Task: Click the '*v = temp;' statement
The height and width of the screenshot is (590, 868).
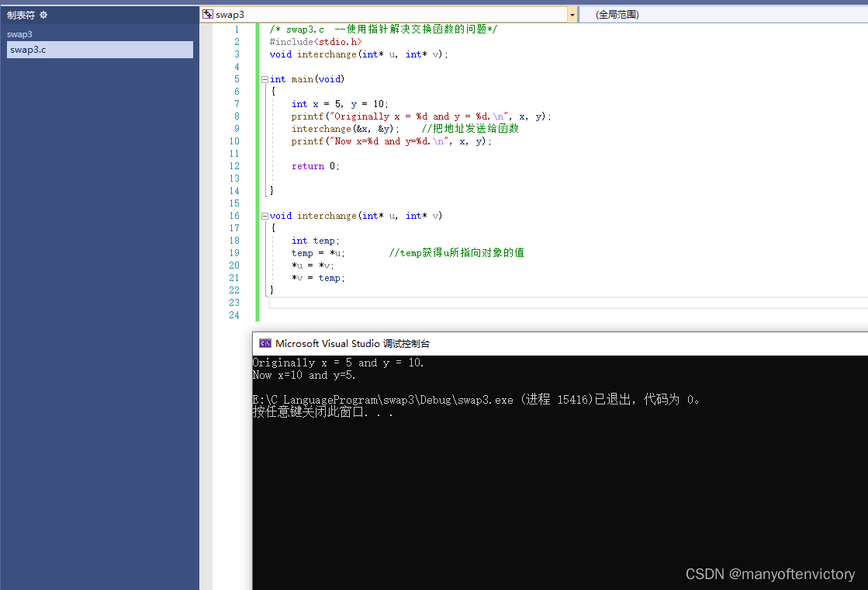Action: 318,278
